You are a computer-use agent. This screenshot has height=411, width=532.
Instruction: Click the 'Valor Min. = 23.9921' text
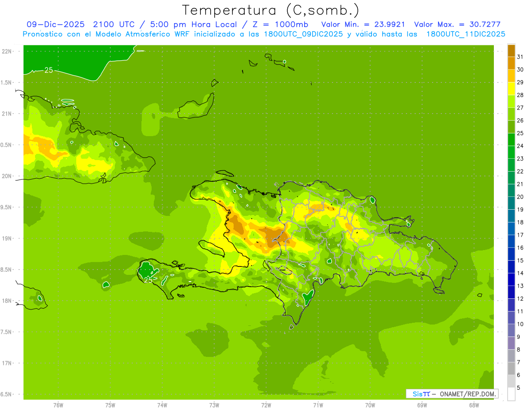363,24
